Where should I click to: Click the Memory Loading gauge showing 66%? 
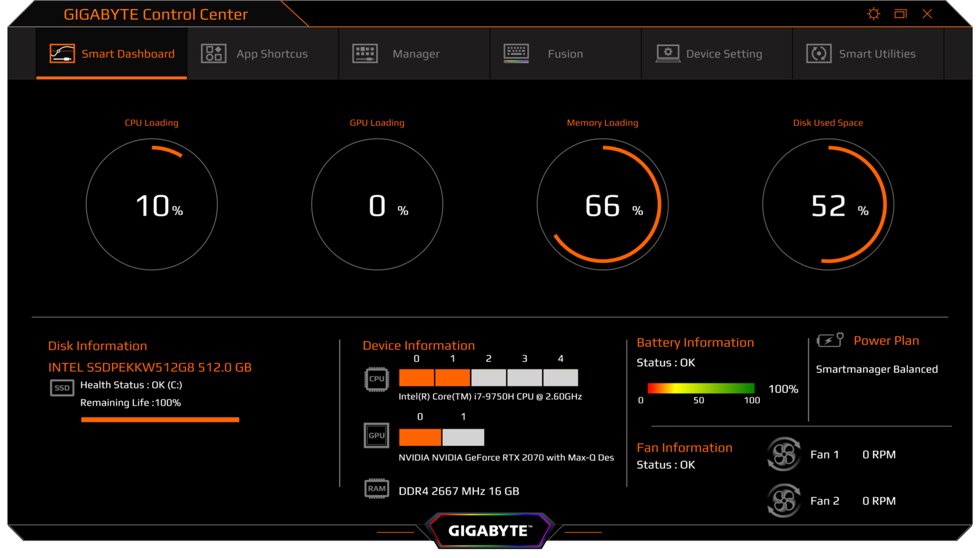pos(602,205)
